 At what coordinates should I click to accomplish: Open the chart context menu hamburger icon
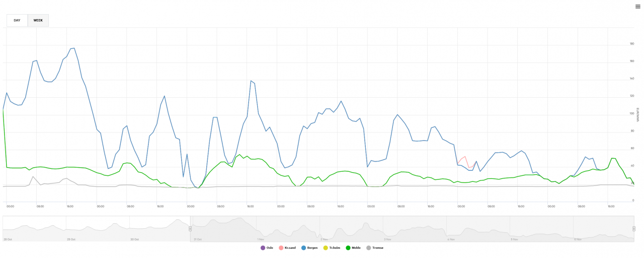coord(637,7)
